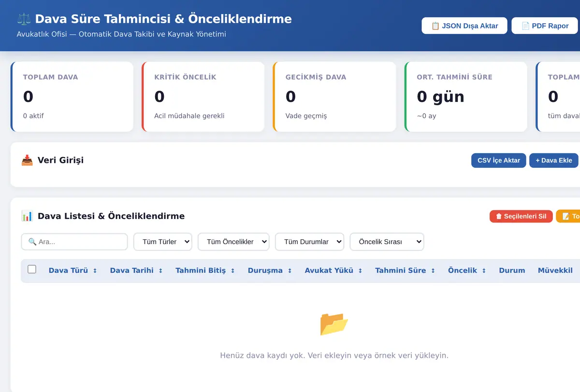Import cases via CSV İçe Aktar

499,160
